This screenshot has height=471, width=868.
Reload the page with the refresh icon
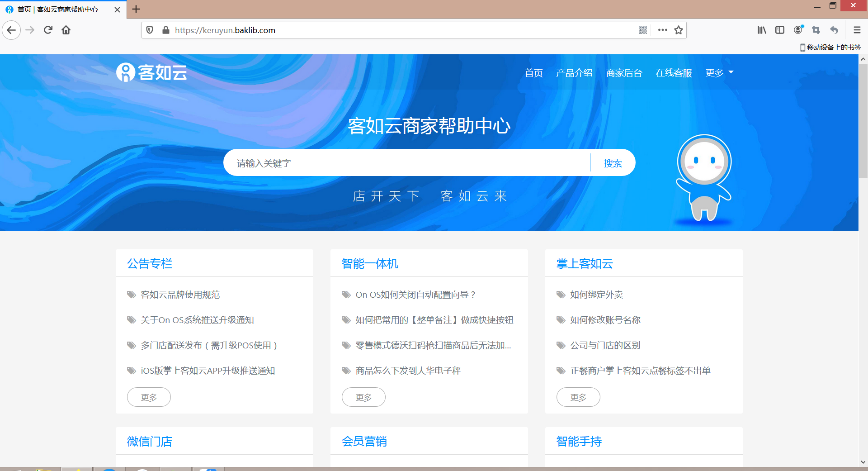click(x=48, y=30)
